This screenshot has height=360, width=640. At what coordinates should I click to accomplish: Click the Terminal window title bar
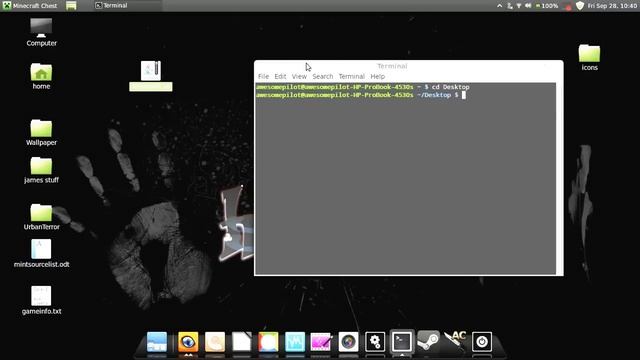point(409,66)
